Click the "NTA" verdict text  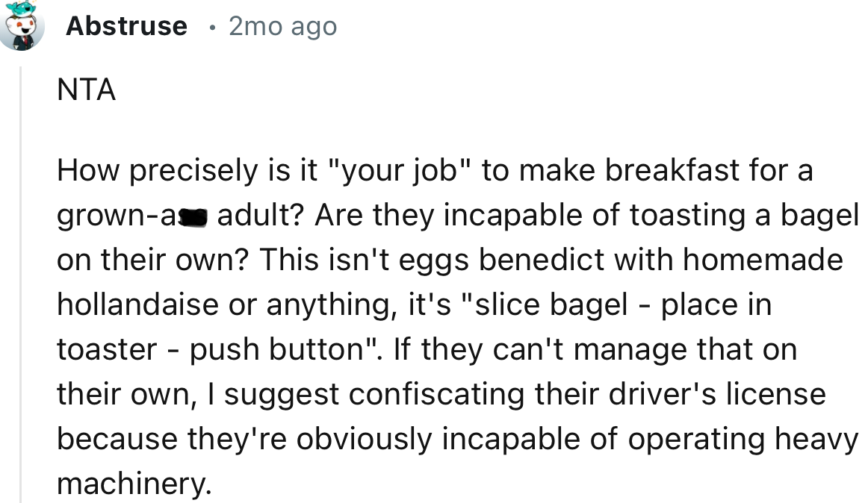(86, 91)
